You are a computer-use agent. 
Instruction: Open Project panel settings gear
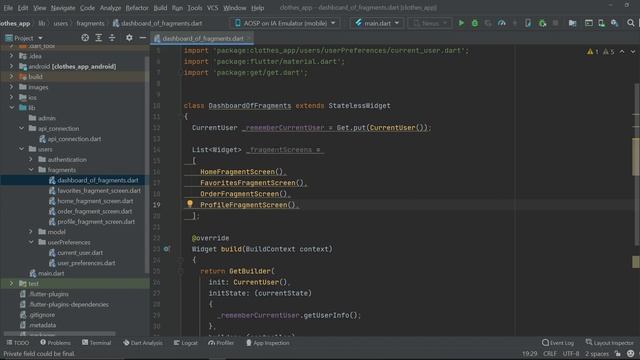click(129, 38)
